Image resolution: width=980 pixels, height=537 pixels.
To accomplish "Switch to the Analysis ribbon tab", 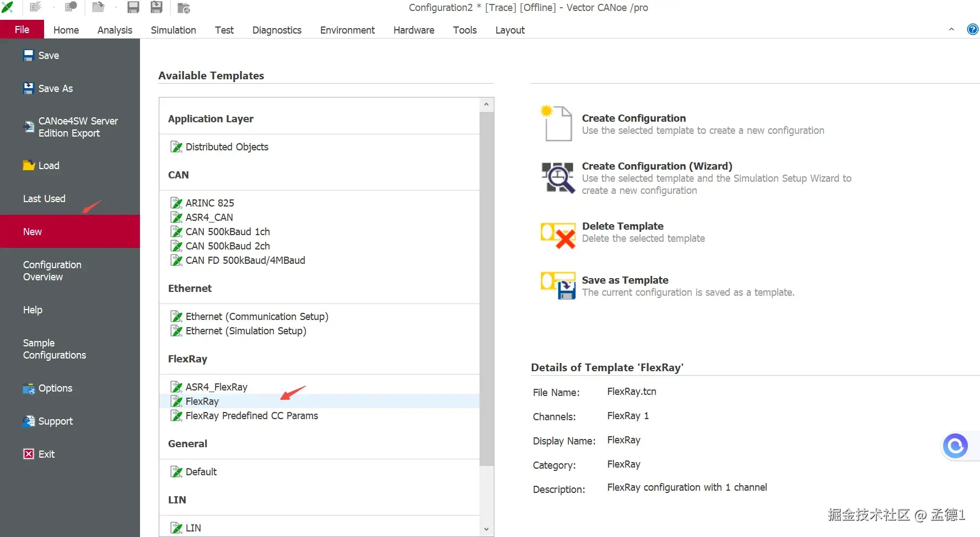I will coord(115,30).
